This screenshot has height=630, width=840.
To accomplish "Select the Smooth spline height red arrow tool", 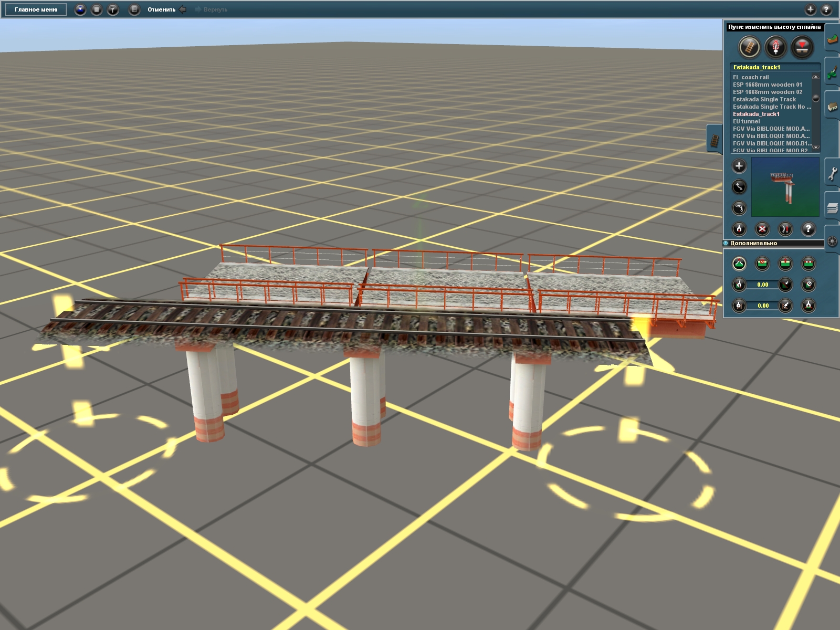I will [x=785, y=264].
